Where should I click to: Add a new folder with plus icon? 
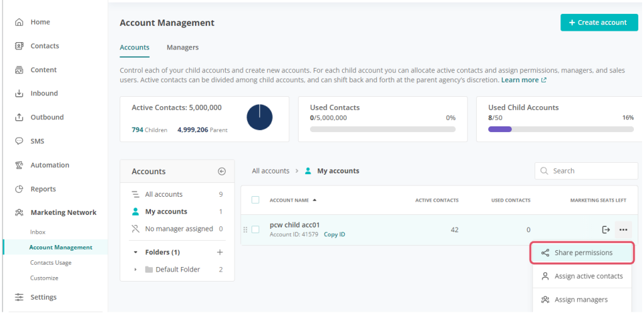click(x=220, y=252)
